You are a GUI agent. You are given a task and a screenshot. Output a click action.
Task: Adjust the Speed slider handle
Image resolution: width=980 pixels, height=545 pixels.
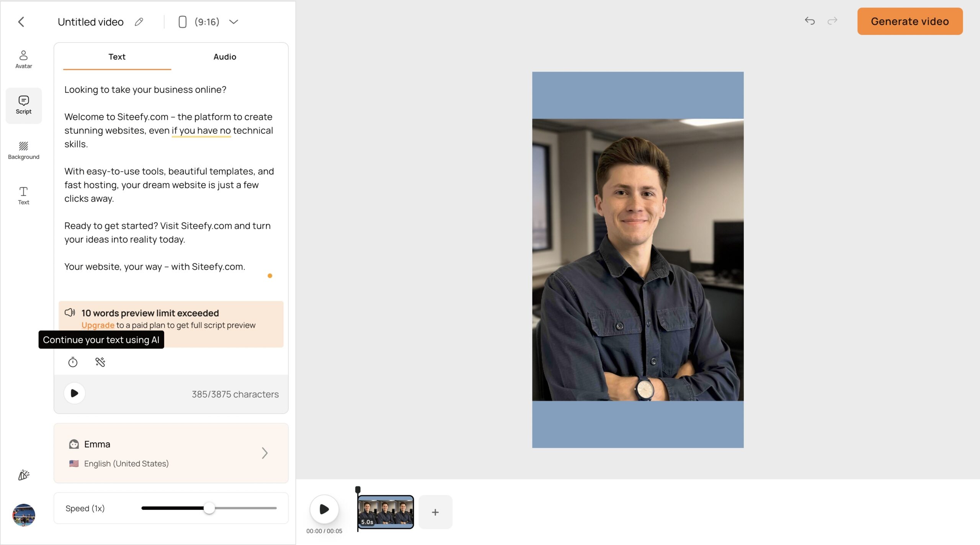point(209,508)
